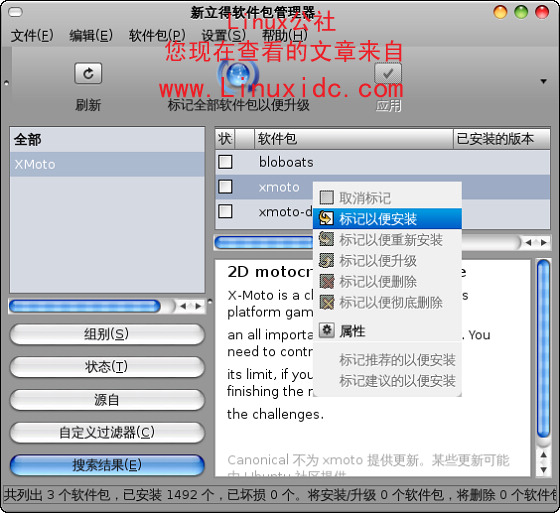This screenshot has width=560, height=513.
Task: Choose 标记建议的以便安装 entry
Action: (x=387, y=381)
